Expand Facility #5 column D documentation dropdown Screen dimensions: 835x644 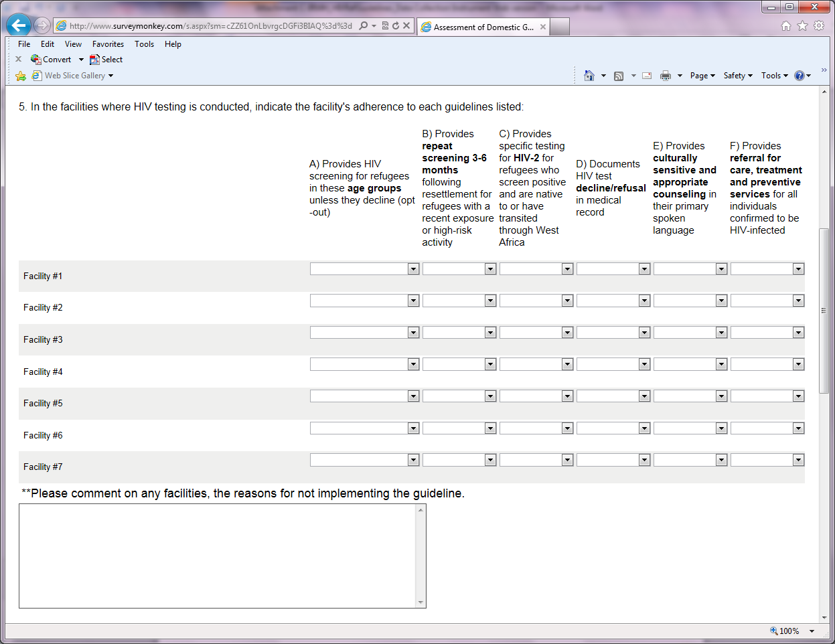click(613, 396)
